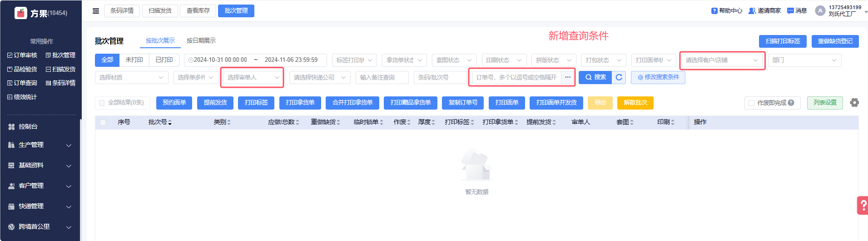Viewport: 868px width, 241px height.
Task: Sort by 批次号 column arrow
Action: tap(170, 122)
